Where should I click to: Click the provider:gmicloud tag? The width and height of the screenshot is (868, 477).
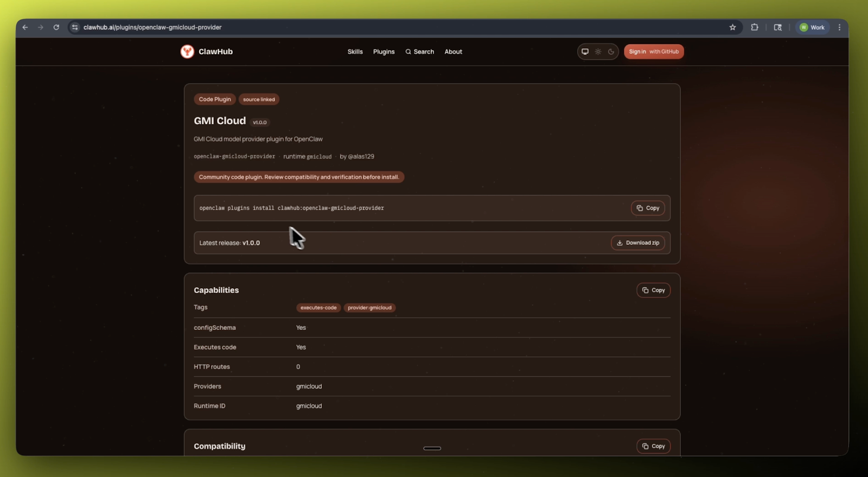[369, 308]
